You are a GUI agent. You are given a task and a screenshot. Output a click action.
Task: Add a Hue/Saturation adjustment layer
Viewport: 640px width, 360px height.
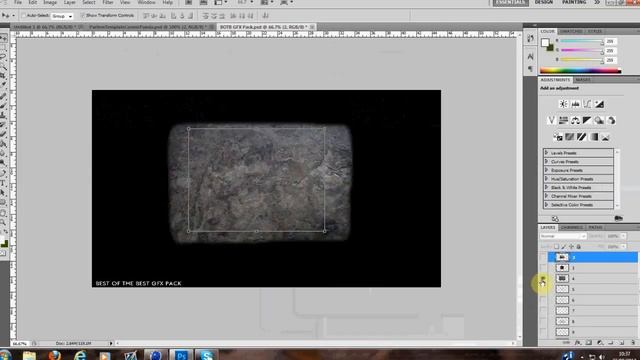(x=563, y=120)
